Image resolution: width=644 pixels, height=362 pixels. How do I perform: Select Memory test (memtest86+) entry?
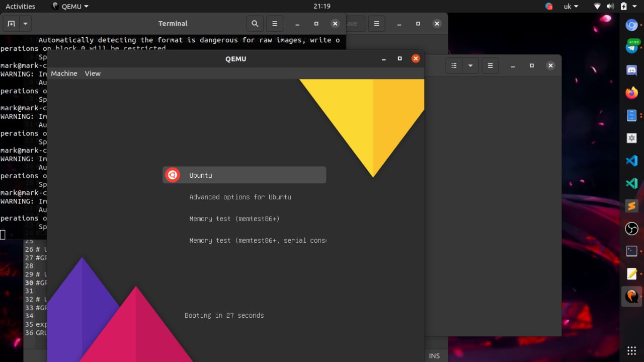(x=234, y=219)
